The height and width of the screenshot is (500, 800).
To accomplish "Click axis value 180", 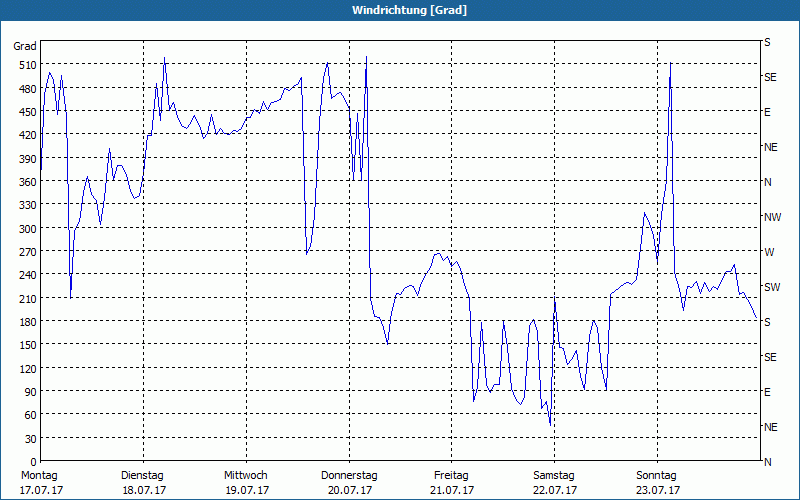I will point(28,322).
